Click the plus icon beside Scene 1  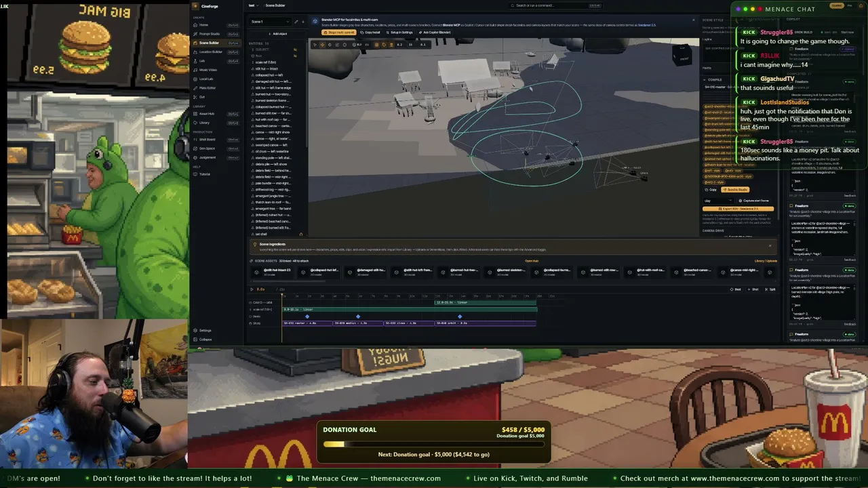pyautogui.click(x=302, y=22)
